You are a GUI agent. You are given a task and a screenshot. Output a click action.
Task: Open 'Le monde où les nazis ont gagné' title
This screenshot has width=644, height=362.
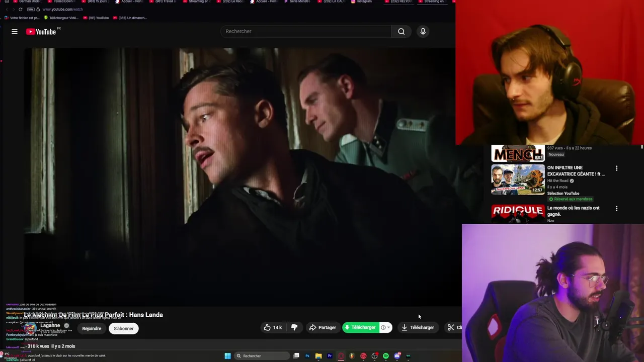point(573,211)
